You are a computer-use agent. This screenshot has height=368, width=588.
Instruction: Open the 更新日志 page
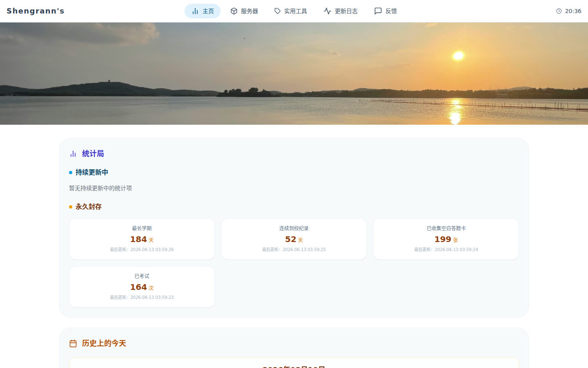(x=341, y=11)
